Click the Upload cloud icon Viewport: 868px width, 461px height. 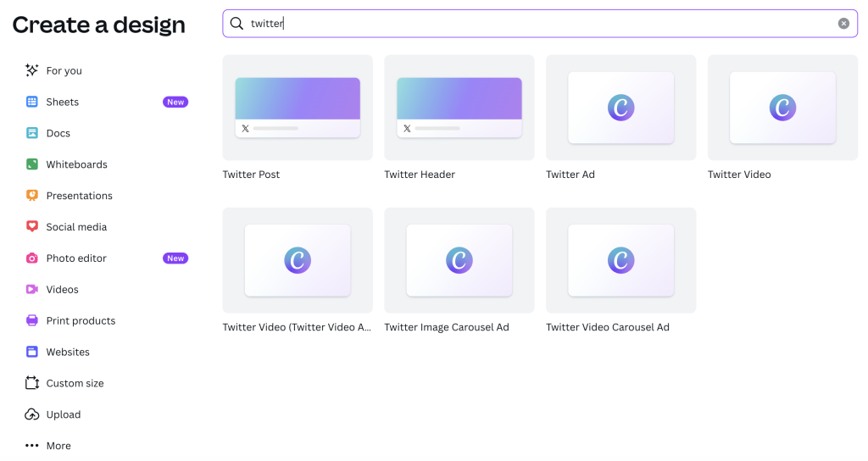click(32, 414)
